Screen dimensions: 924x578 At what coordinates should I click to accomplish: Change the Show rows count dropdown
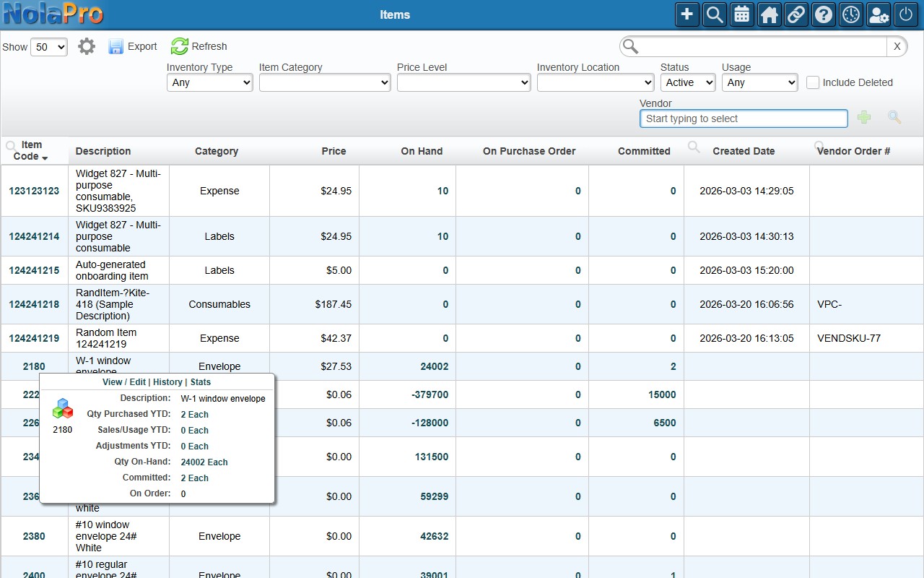49,47
